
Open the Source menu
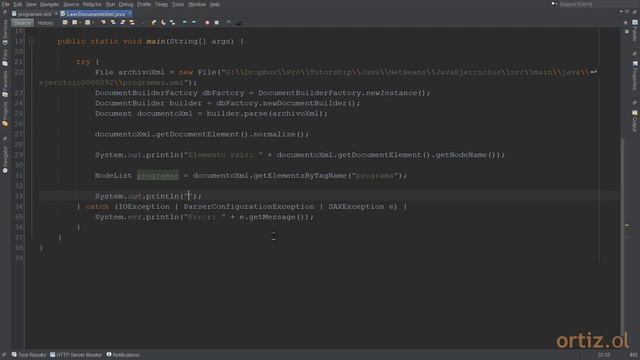(x=71, y=4)
